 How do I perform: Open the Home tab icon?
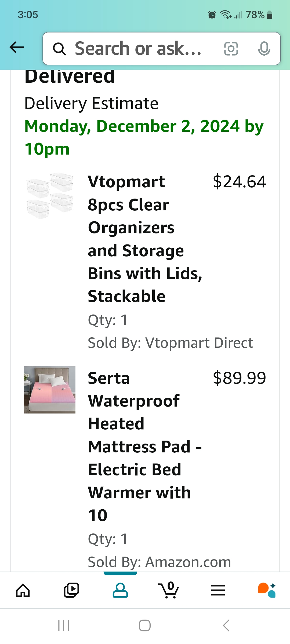(x=23, y=590)
